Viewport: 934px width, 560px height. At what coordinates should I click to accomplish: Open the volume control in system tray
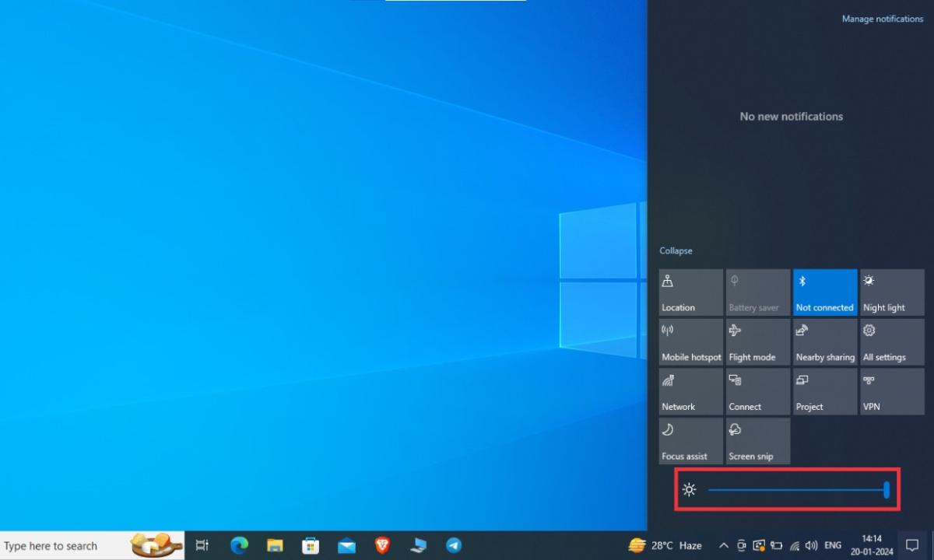(x=812, y=545)
